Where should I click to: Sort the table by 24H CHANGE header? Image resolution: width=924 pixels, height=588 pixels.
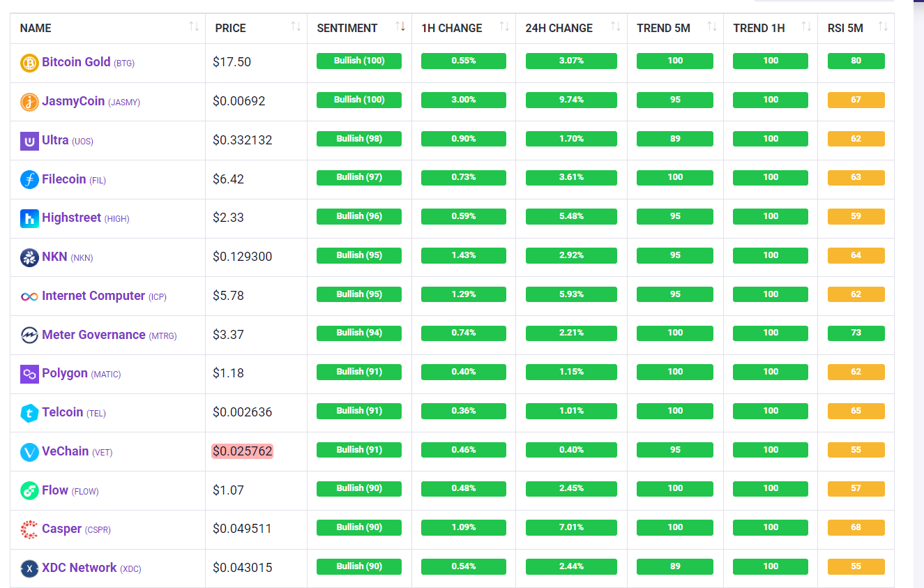pyautogui.click(x=615, y=27)
